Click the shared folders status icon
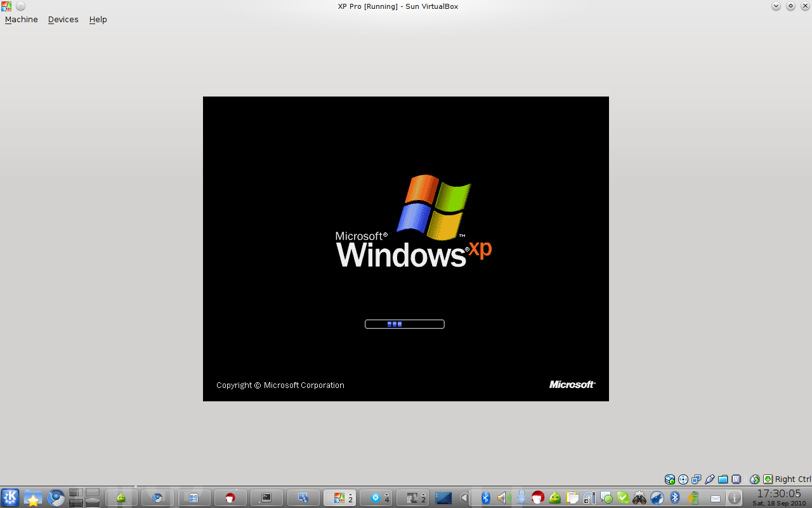This screenshot has width=812, height=508. [723, 479]
